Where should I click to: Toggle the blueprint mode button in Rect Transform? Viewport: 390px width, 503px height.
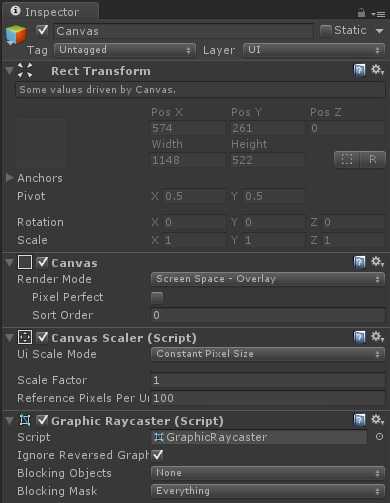347,160
